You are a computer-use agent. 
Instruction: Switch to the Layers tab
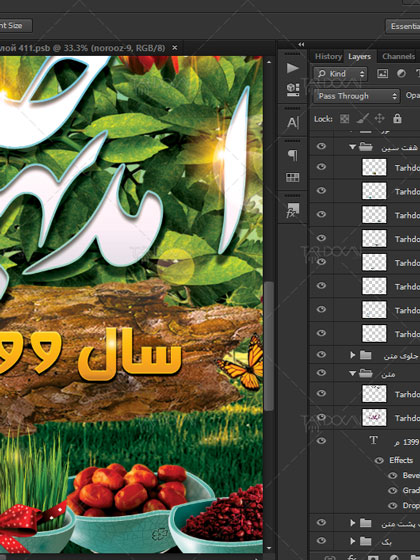[x=360, y=56]
